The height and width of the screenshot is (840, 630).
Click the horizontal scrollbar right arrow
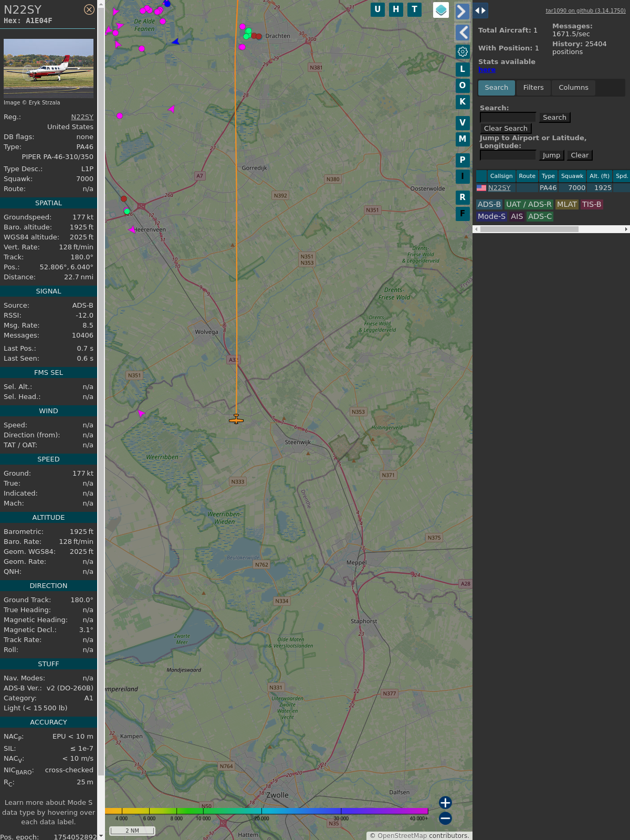coord(626,229)
